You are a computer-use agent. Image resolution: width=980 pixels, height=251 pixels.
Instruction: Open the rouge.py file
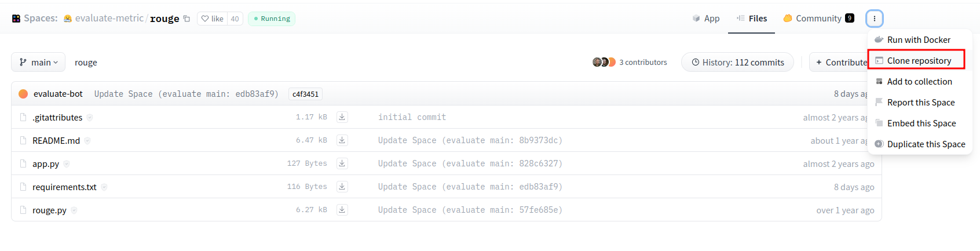(49, 210)
